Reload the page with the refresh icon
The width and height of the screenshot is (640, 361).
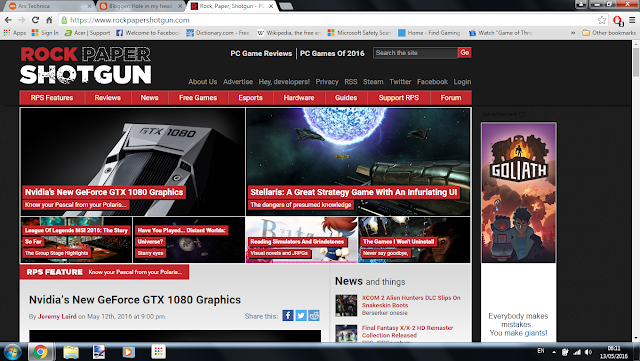[x=36, y=20]
